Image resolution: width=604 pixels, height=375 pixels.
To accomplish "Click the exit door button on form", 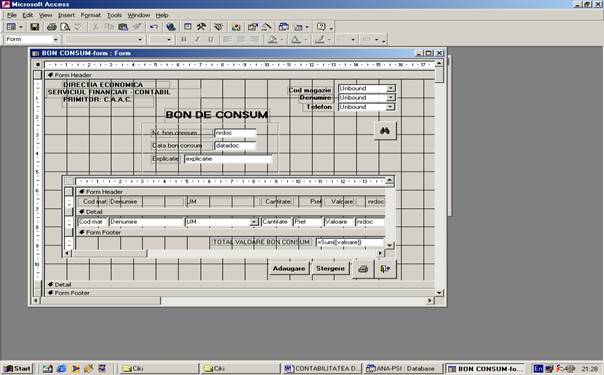I will point(385,269).
